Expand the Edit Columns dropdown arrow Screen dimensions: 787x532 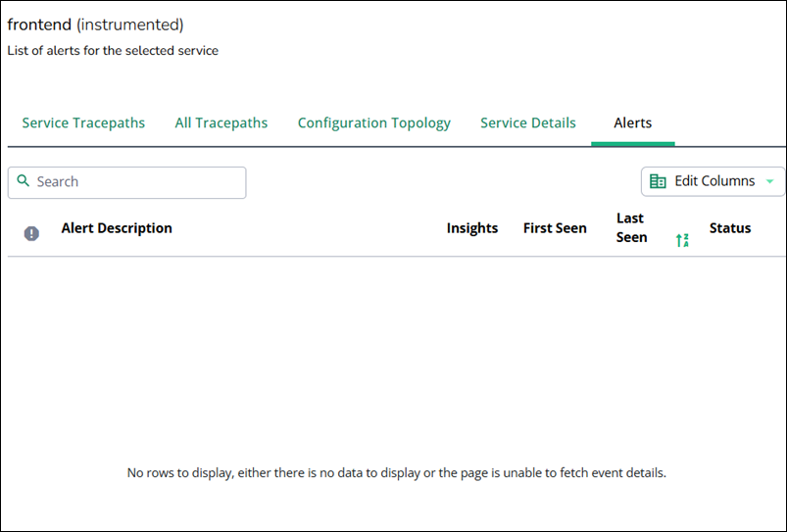coord(769,181)
